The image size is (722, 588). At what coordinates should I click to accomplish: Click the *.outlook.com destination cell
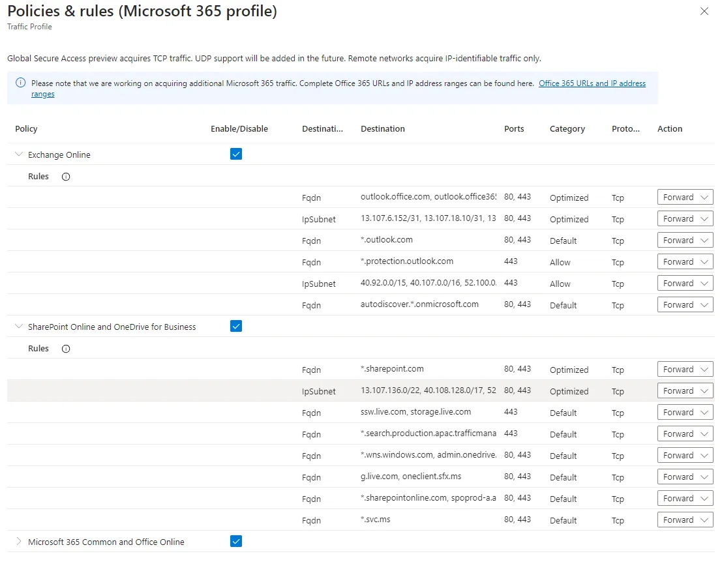point(386,240)
